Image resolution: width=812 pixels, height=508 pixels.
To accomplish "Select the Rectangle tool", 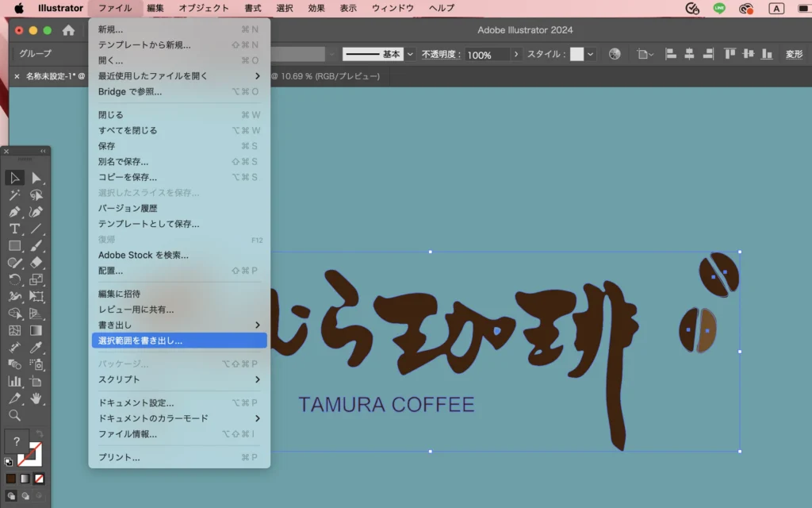I will tap(15, 246).
